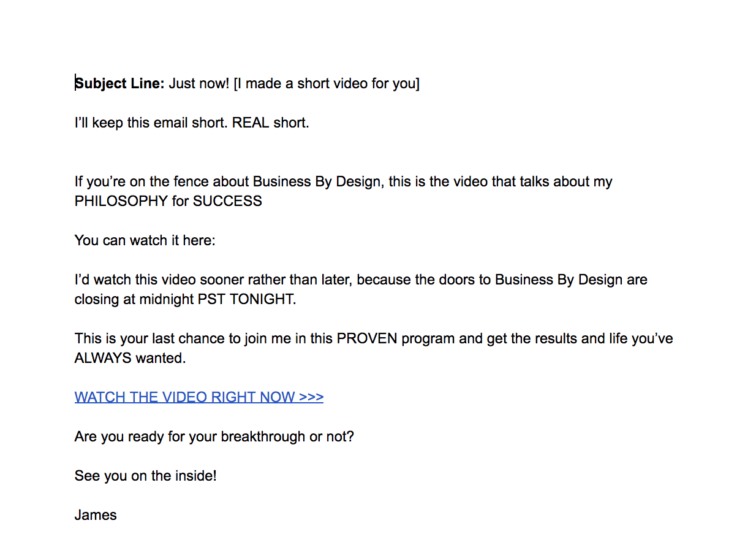The width and height of the screenshot is (756, 553).
Task: Click the phrase "This is your last chance"
Action: pyautogui.click(x=148, y=338)
